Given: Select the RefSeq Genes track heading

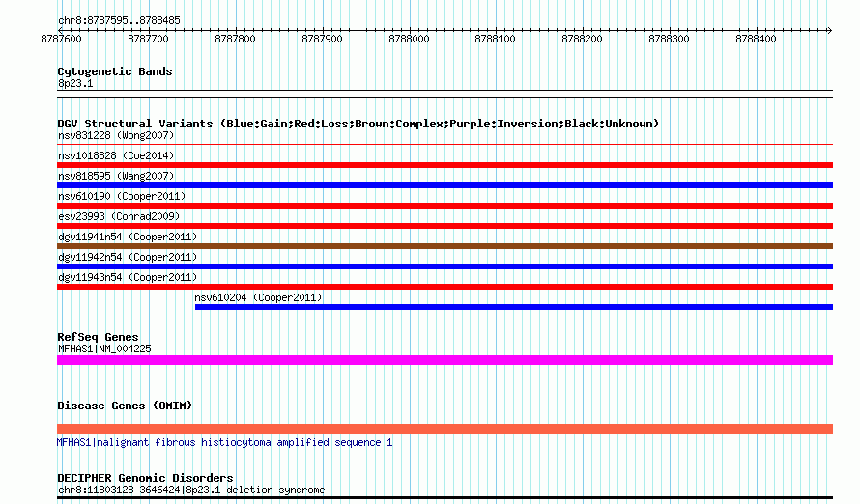Looking at the screenshot, I should tap(98, 337).
